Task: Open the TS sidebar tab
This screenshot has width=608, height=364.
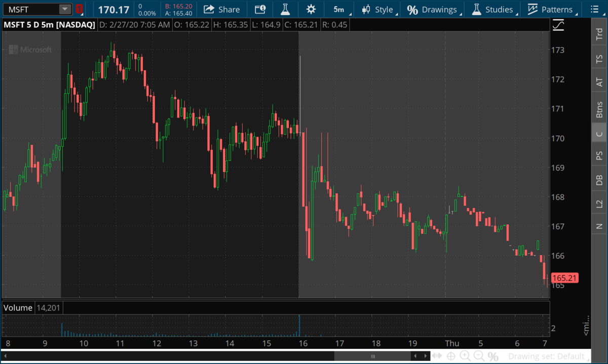Action: click(x=599, y=59)
